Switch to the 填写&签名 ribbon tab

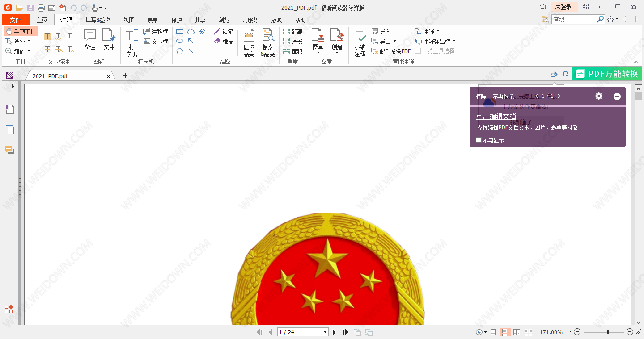pyautogui.click(x=98, y=20)
